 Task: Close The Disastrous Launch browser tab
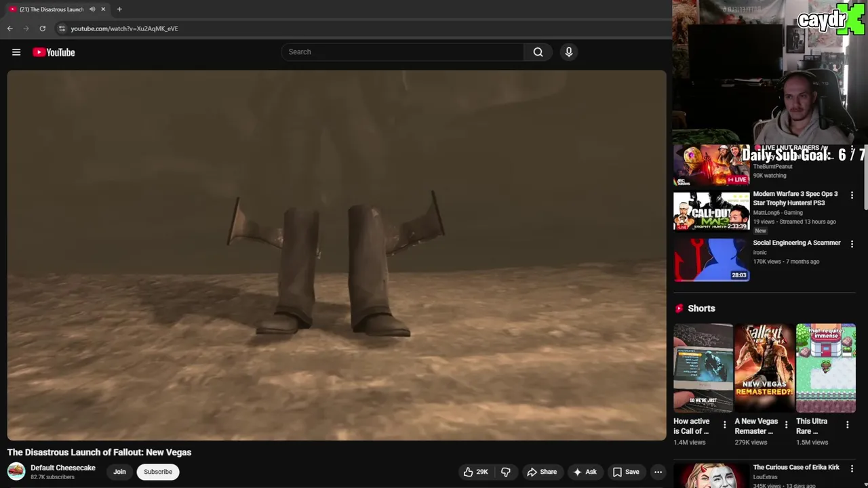[x=103, y=9]
